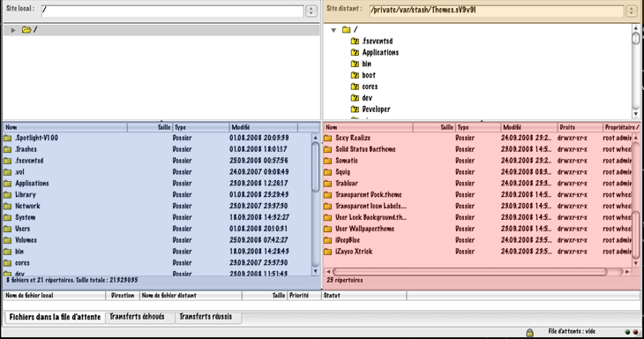Select dev in the remote tree
The width and height of the screenshot is (644, 339).
[x=367, y=98]
